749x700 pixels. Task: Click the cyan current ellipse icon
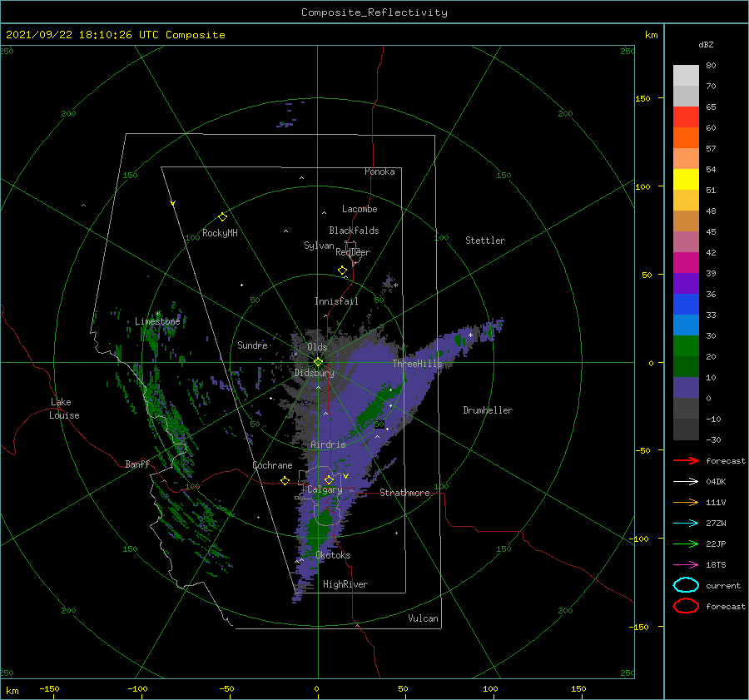click(x=686, y=585)
